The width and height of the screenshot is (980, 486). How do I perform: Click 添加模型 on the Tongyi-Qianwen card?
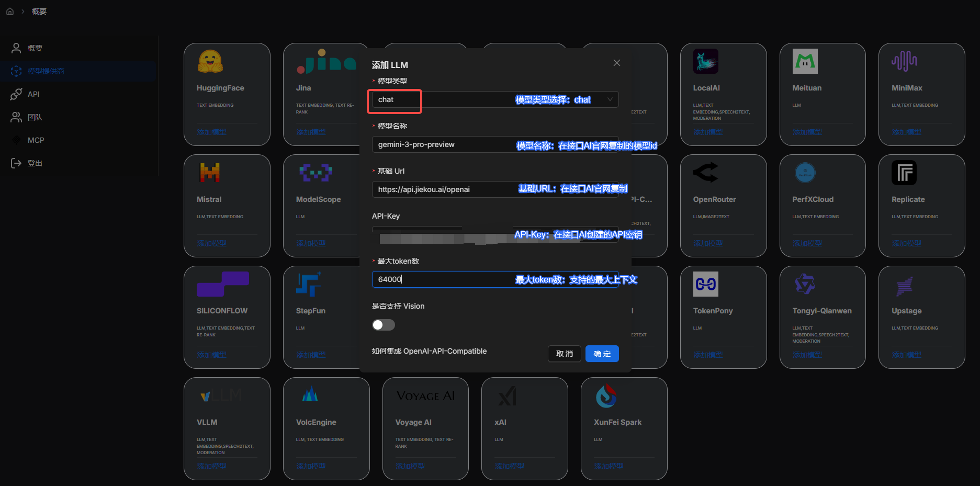807,355
